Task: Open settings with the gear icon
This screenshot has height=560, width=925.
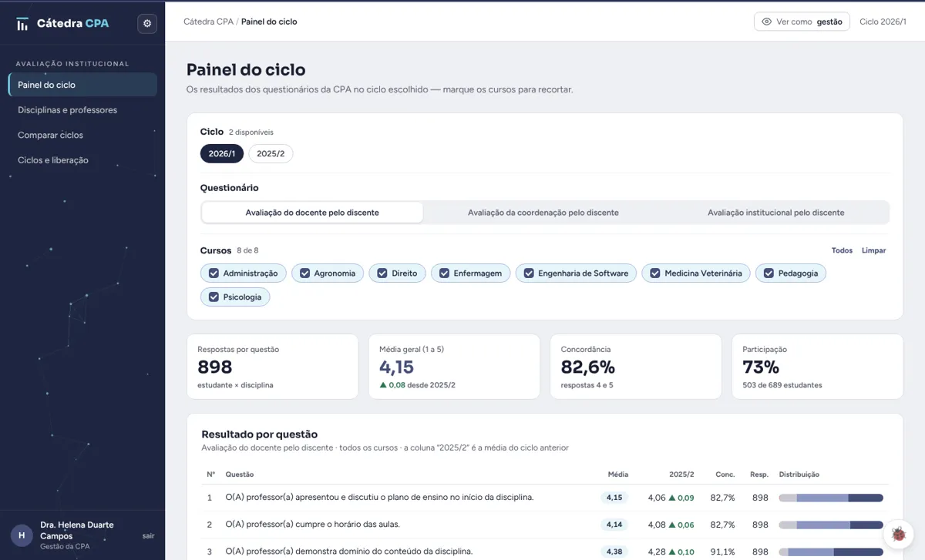Action: (x=147, y=24)
